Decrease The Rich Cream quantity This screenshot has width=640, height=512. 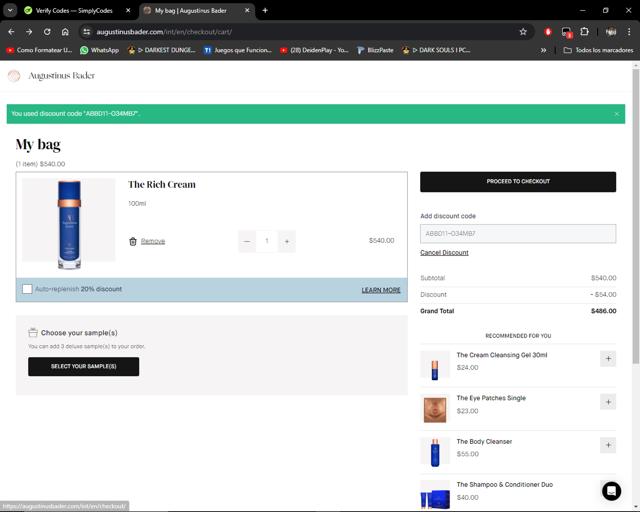tap(247, 241)
